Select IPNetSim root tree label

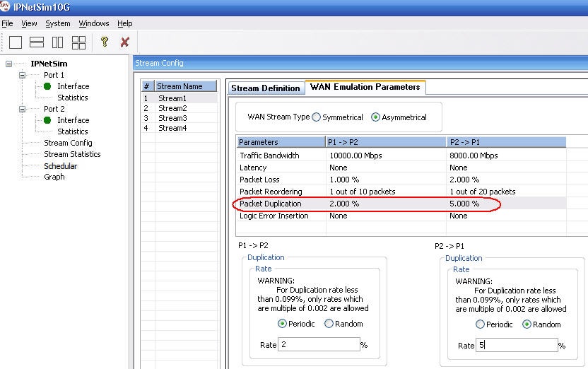[x=49, y=64]
